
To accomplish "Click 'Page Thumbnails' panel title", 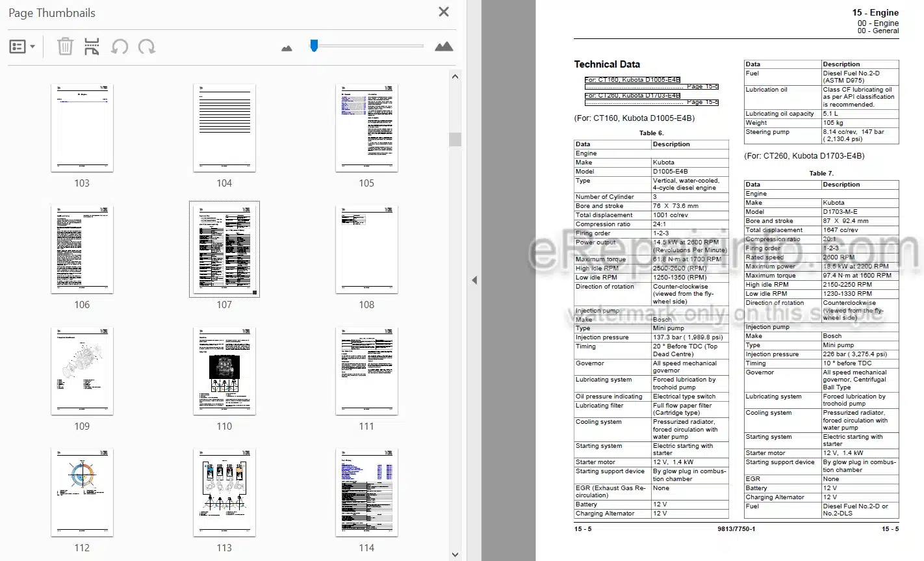I will pos(52,13).
